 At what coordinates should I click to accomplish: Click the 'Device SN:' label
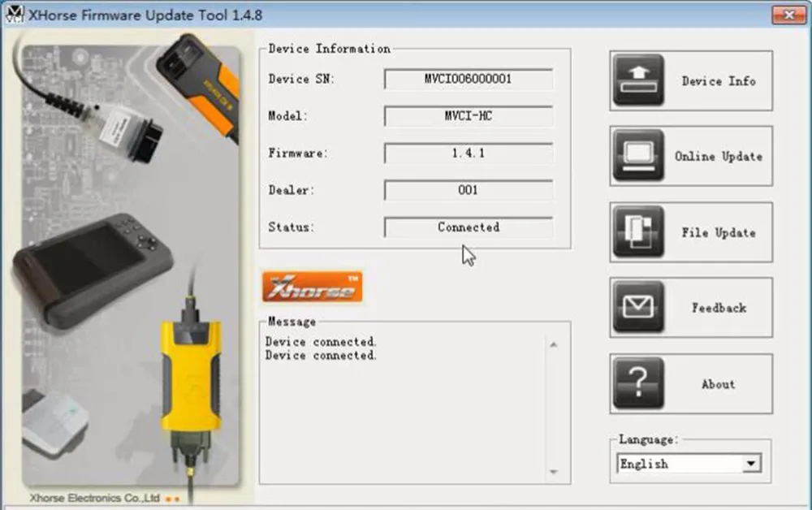(x=301, y=80)
